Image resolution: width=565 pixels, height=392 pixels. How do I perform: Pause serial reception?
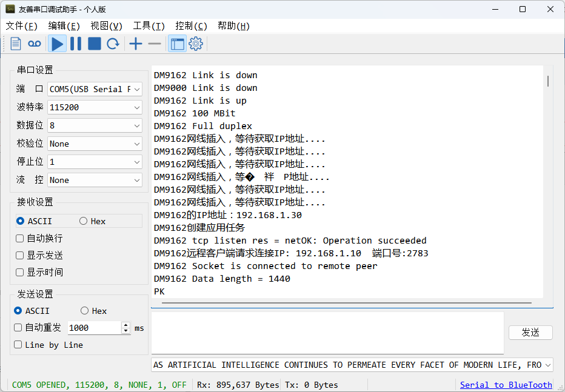[76, 44]
